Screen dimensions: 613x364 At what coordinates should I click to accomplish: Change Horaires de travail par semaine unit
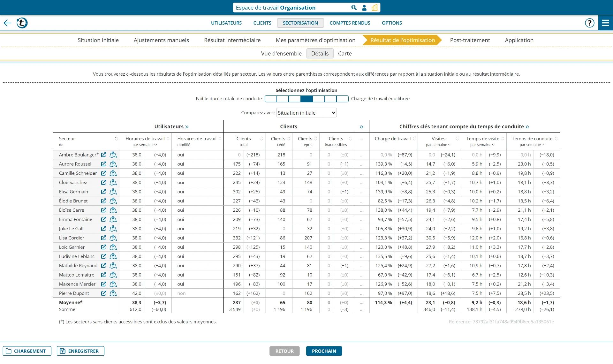pos(145,145)
